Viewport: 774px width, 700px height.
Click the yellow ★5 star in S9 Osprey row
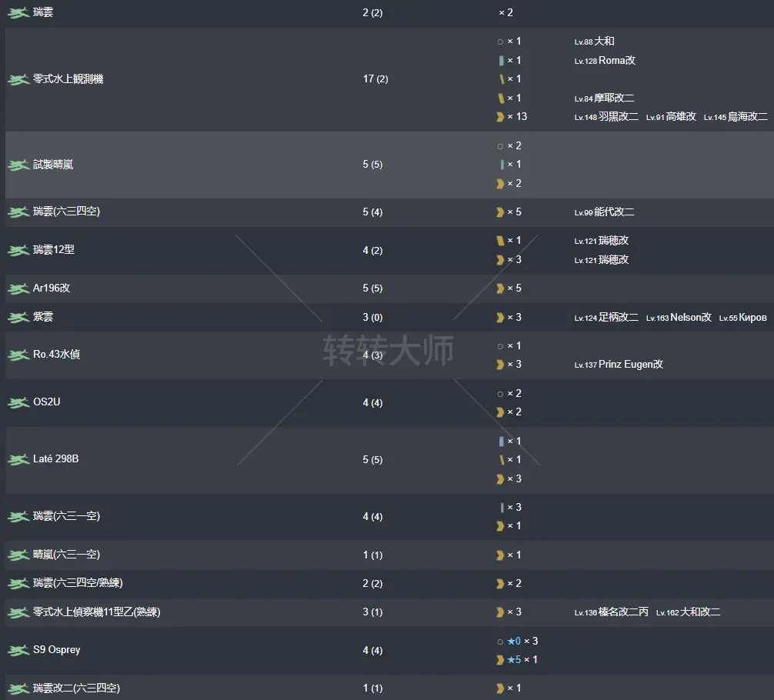513,660
